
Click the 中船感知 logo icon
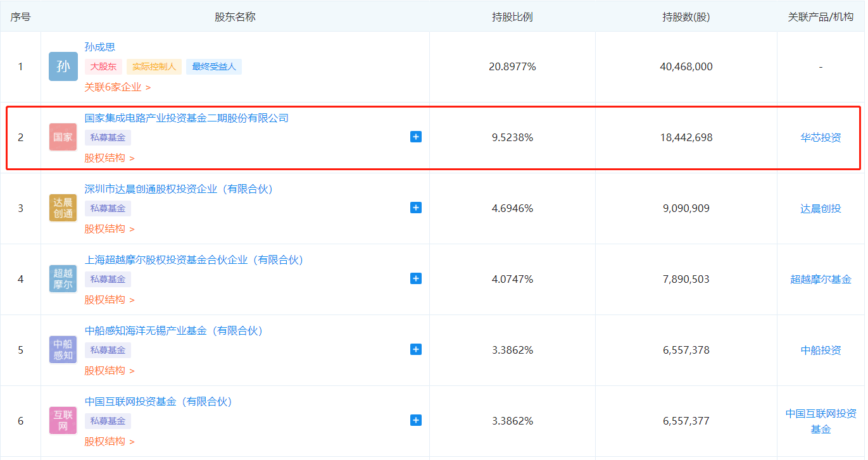pyautogui.click(x=63, y=350)
